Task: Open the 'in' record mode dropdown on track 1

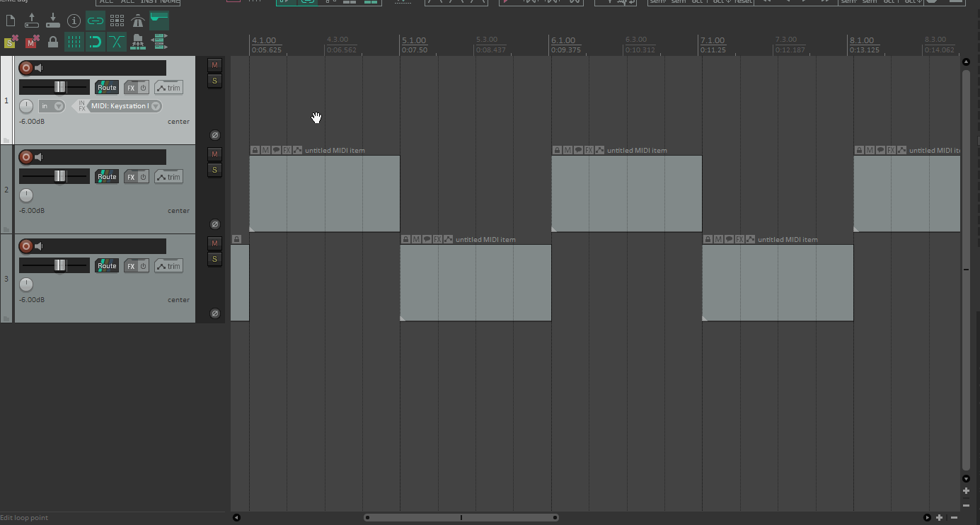Action: point(59,106)
